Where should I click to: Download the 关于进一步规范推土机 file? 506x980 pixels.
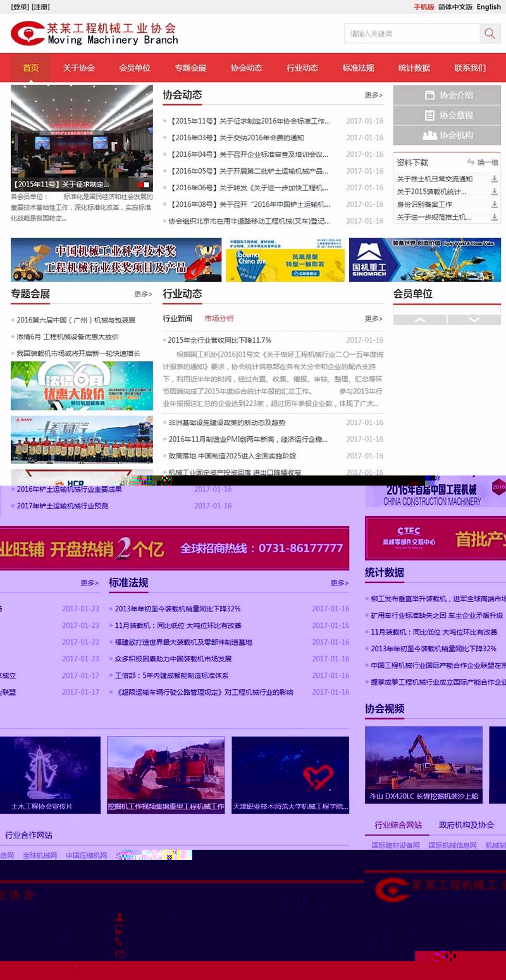pyautogui.click(x=495, y=217)
